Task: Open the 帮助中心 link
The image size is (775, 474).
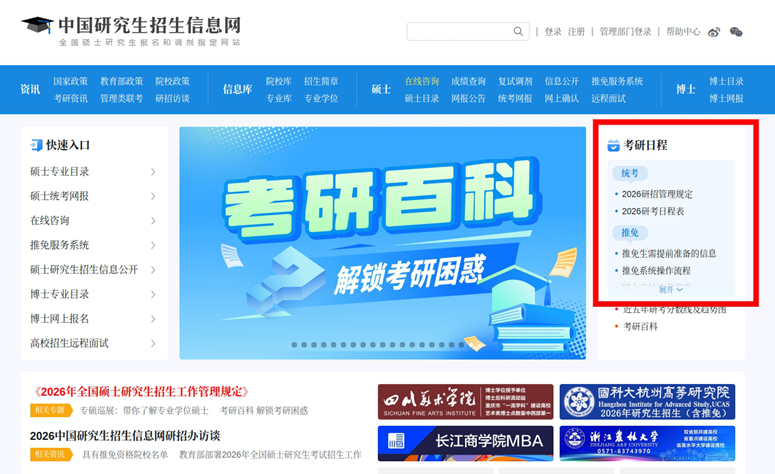Action: 683,32
